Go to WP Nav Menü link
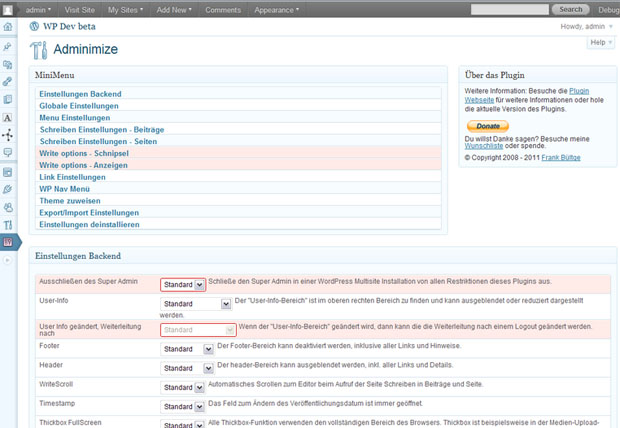The height and width of the screenshot is (428, 620). pyautogui.click(x=64, y=189)
